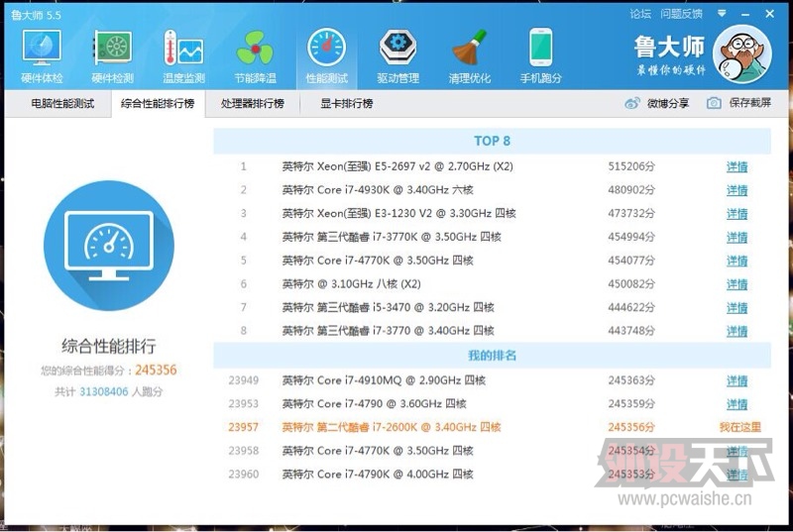Click the 我的排名 header
The width and height of the screenshot is (793, 532).
click(x=492, y=356)
